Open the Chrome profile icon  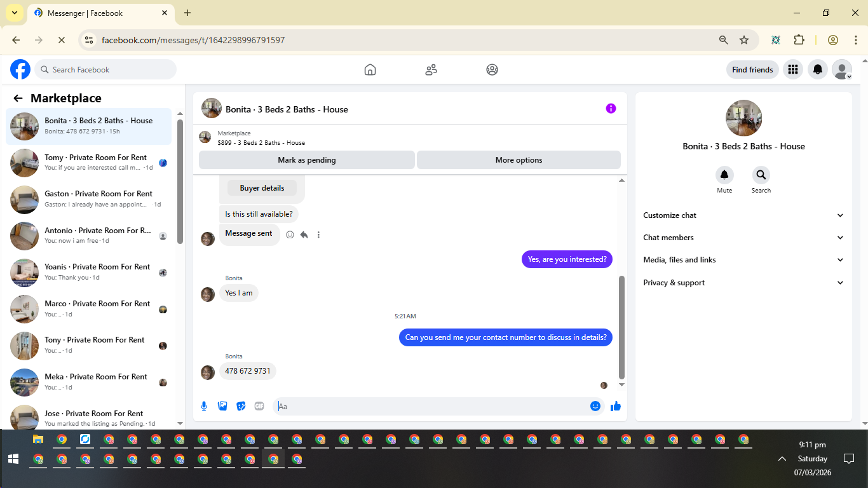(833, 40)
